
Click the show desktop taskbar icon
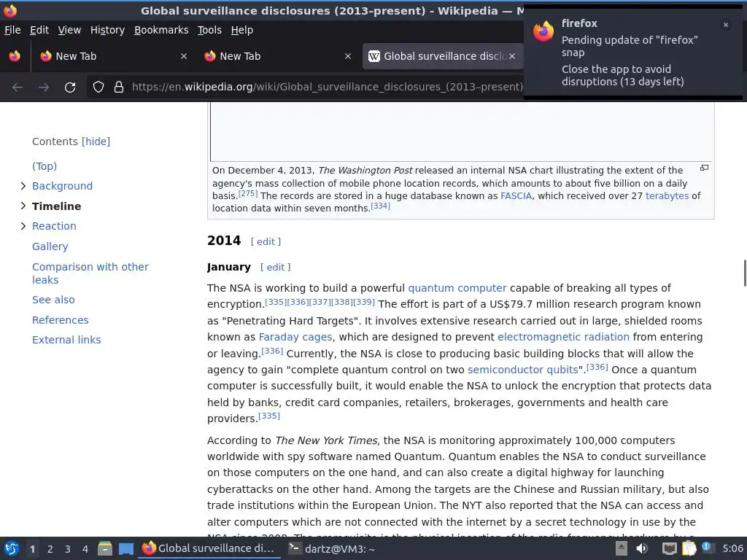126,548
